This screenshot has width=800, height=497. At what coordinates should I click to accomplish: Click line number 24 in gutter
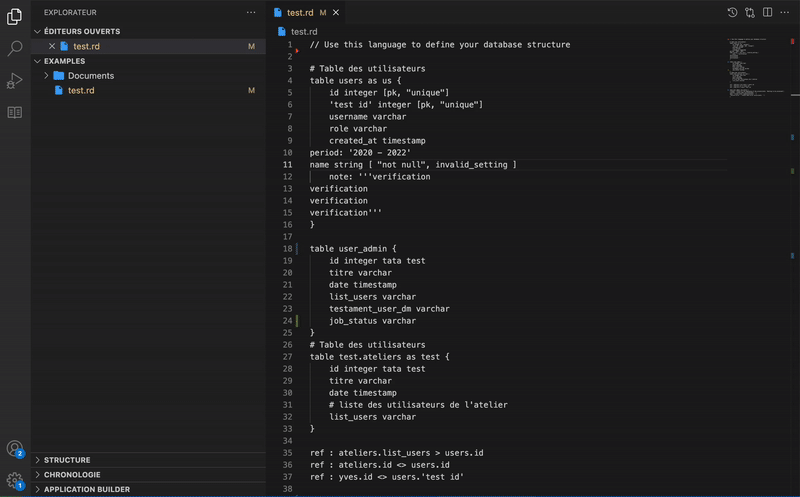(x=288, y=321)
